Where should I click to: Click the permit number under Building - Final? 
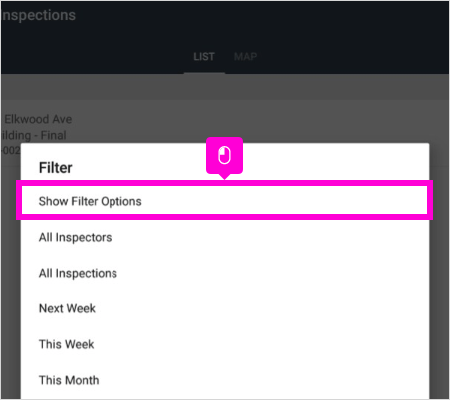[11, 151]
